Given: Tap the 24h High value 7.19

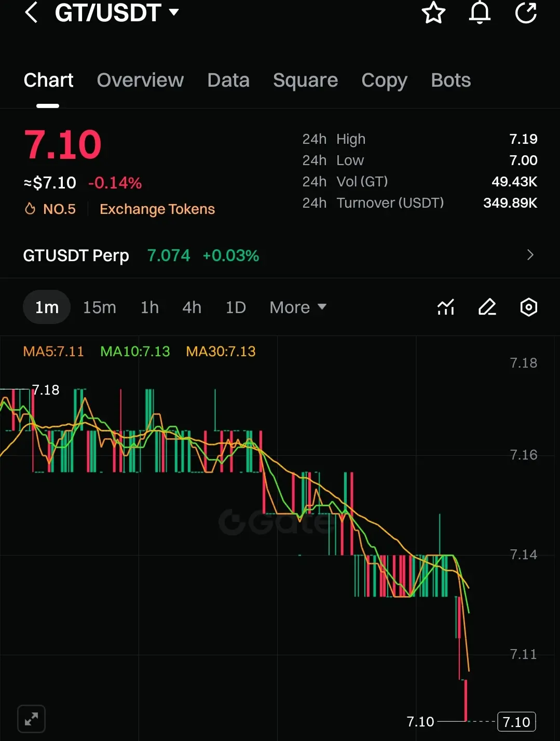Looking at the screenshot, I should tap(523, 139).
